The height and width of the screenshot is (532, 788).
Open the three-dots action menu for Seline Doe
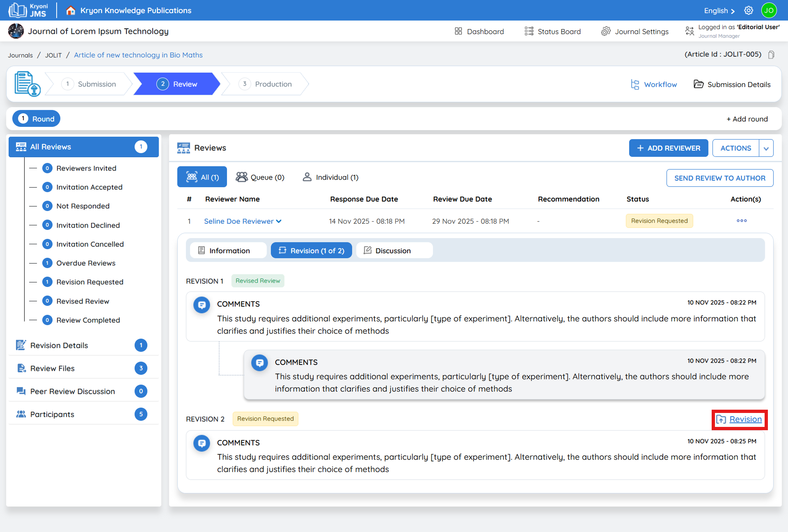click(x=742, y=221)
